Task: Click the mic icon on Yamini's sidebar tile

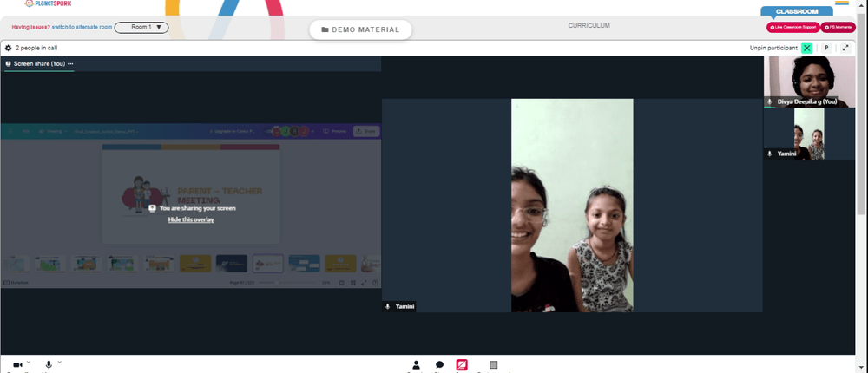Action: tap(769, 154)
